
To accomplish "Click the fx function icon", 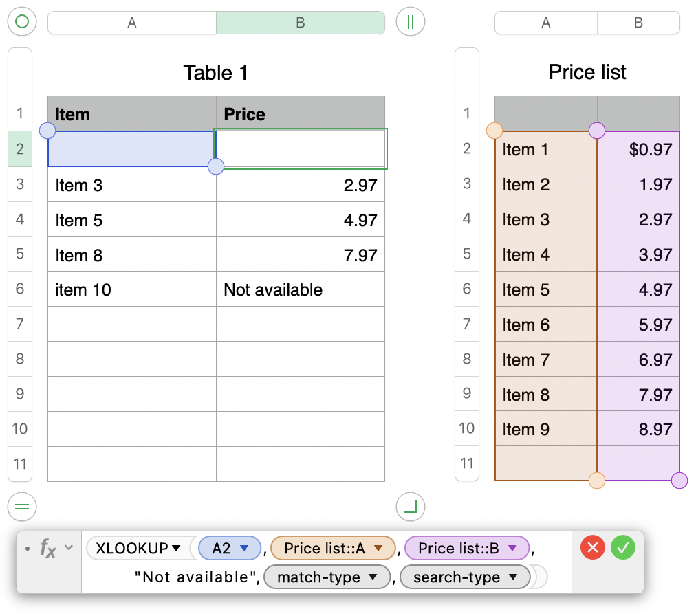I will pyautogui.click(x=47, y=548).
